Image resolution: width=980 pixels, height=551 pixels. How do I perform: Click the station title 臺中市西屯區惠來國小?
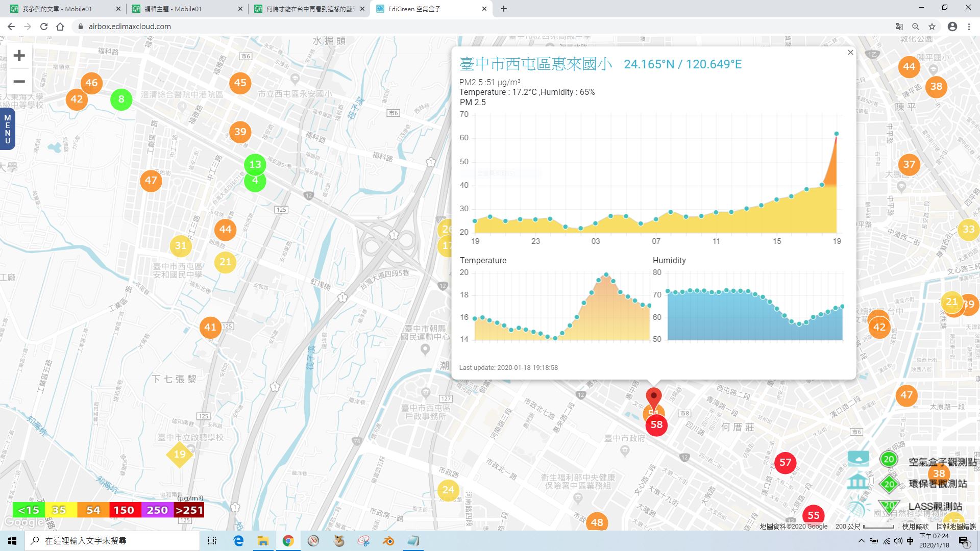(536, 64)
